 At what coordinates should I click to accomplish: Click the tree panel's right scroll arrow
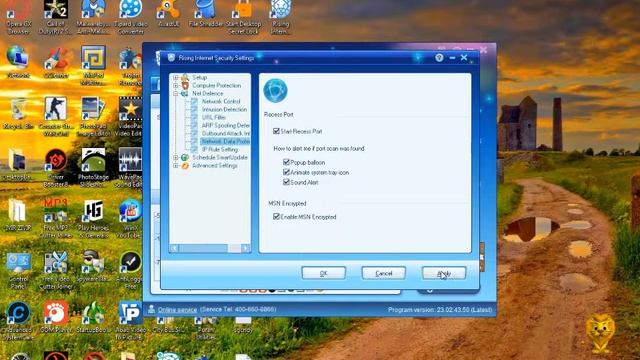(x=245, y=248)
